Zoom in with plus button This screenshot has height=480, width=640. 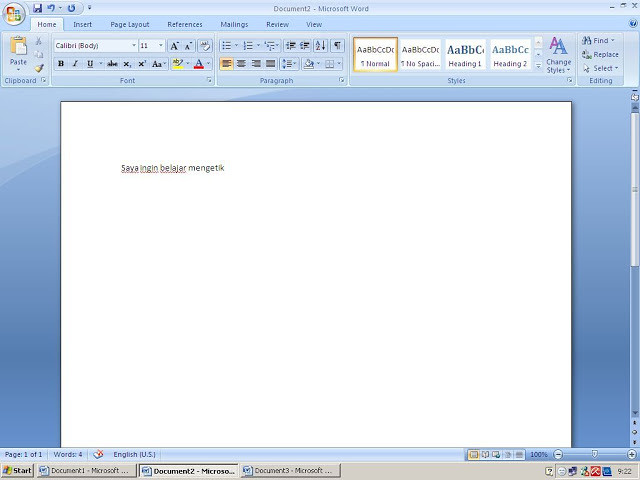click(x=632, y=454)
